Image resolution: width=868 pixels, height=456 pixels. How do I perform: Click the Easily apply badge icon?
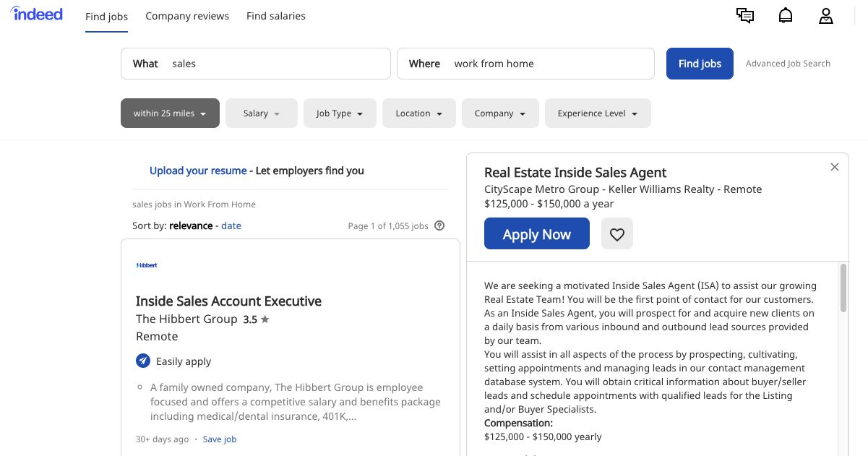point(143,361)
